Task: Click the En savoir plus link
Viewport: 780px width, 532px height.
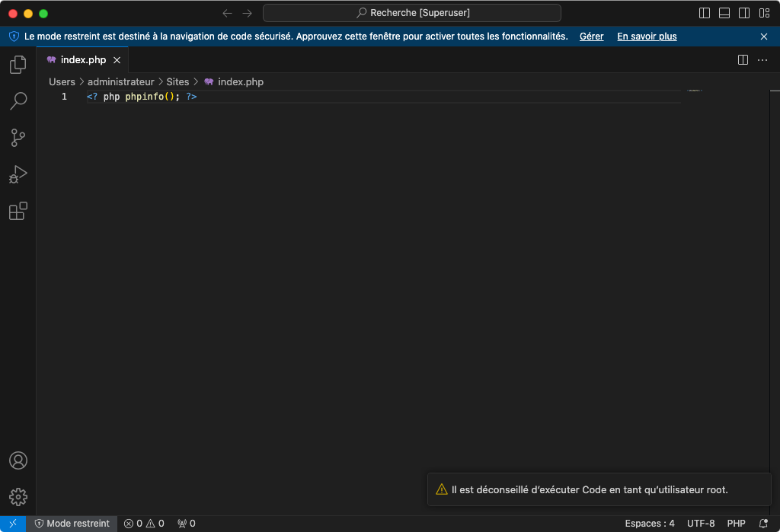Action: point(647,37)
